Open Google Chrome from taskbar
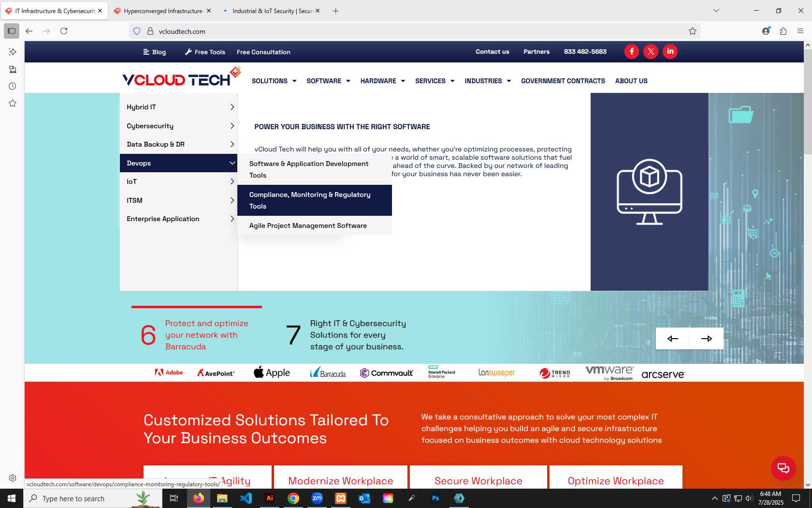Viewport: 812px width, 508px height. 293,498
